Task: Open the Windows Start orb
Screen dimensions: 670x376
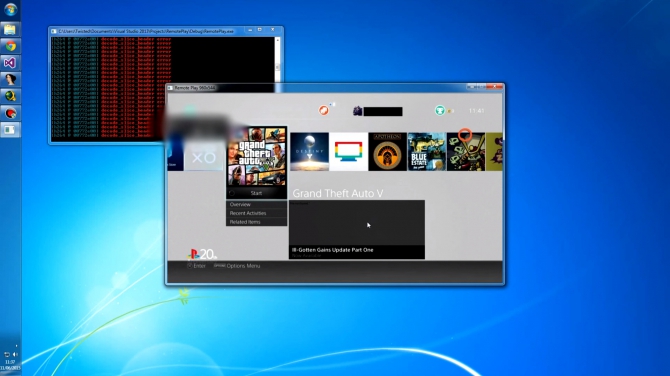Action: pos(10,9)
